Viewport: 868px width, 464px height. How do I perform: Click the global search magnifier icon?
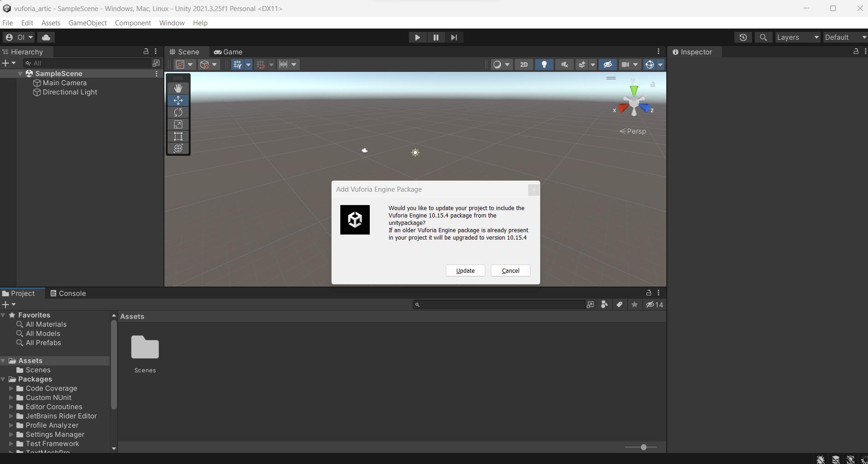[x=763, y=37]
